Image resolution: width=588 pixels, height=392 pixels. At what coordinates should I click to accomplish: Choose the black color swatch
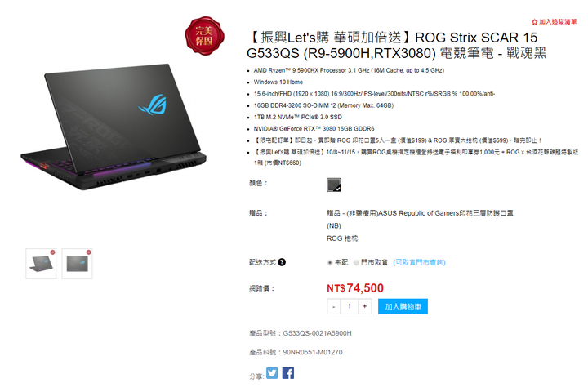[334, 185]
